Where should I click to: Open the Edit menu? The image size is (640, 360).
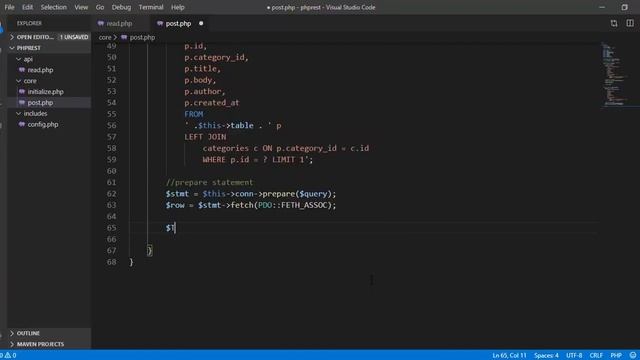click(27, 7)
